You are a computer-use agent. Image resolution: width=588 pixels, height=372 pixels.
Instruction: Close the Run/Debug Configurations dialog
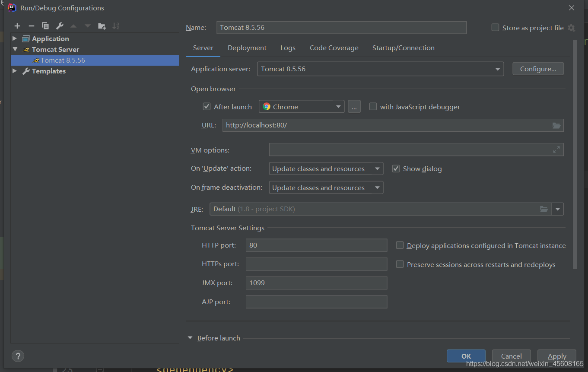tap(572, 8)
